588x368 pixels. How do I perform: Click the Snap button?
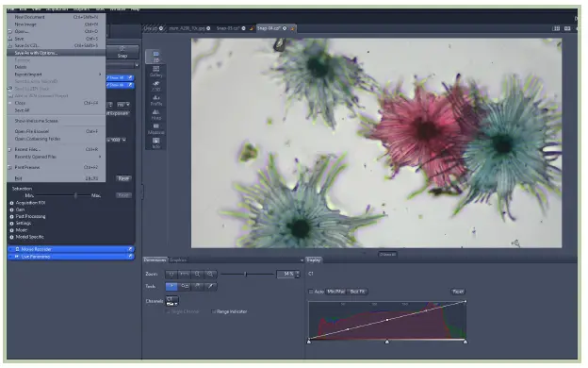click(122, 53)
